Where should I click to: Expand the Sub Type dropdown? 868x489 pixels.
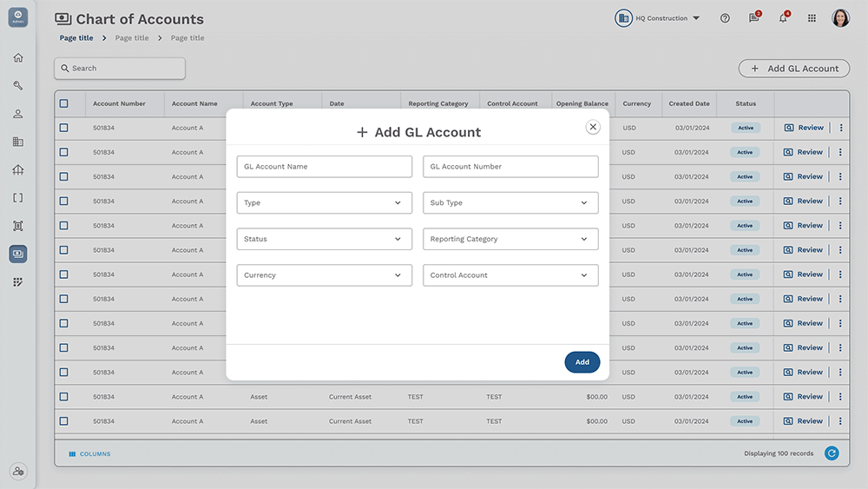pos(510,202)
